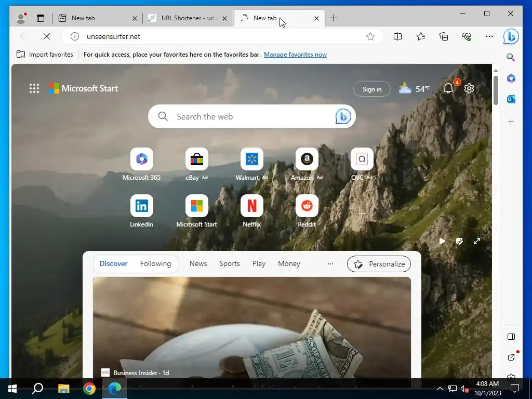Stop loading the page with the X button
532x399 pixels.
[46, 36]
